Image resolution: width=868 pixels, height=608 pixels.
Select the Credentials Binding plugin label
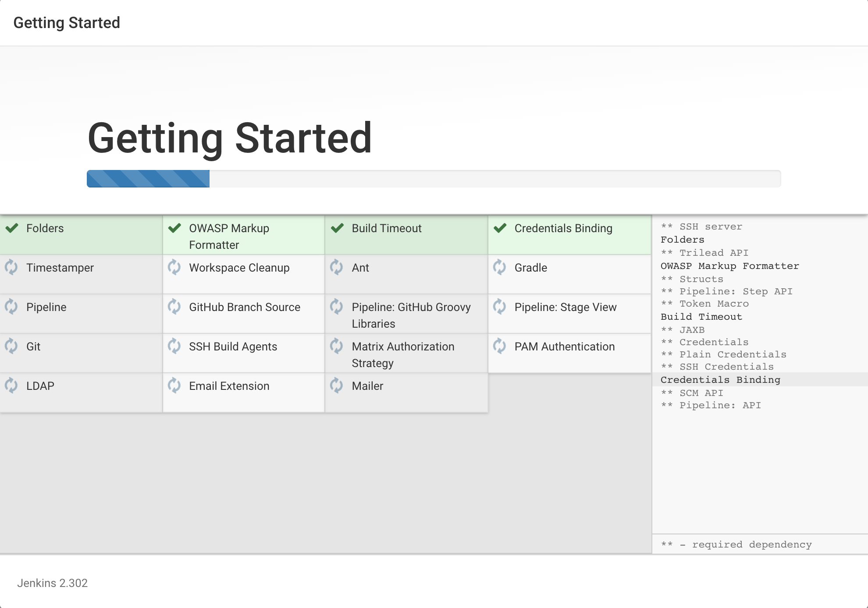tap(563, 228)
